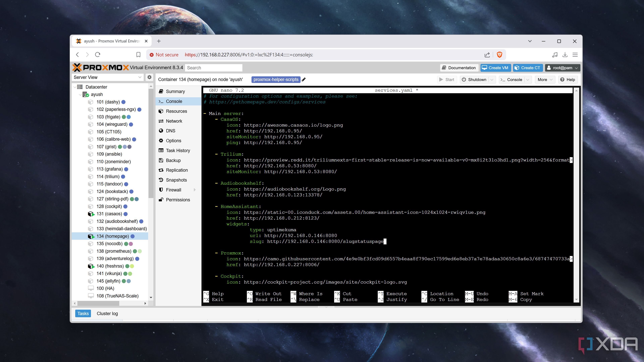Close the Proxmox browser tab
Image resolution: width=644 pixels, height=362 pixels.
tap(146, 41)
